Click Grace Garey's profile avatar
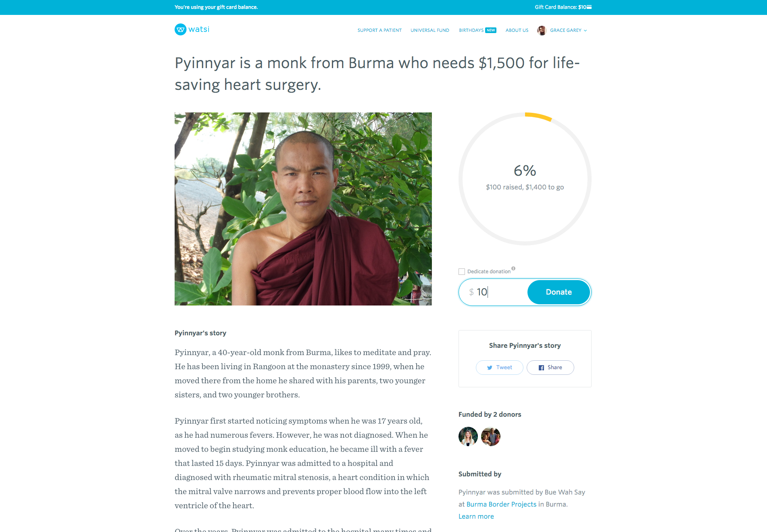This screenshot has height=532, width=767. click(542, 31)
